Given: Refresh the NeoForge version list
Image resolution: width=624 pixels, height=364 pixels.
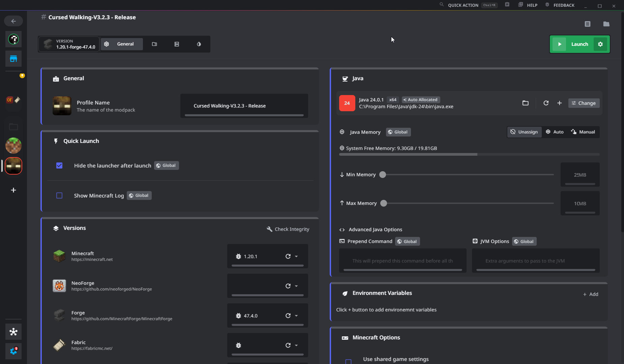Looking at the screenshot, I should pyautogui.click(x=288, y=286).
